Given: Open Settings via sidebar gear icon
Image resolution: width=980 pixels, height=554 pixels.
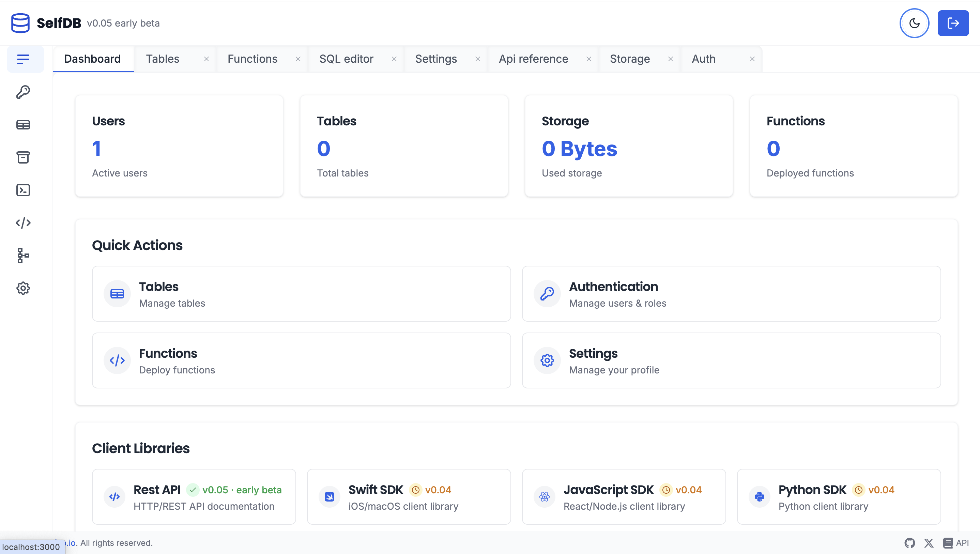Looking at the screenshot, I should 23,289.
